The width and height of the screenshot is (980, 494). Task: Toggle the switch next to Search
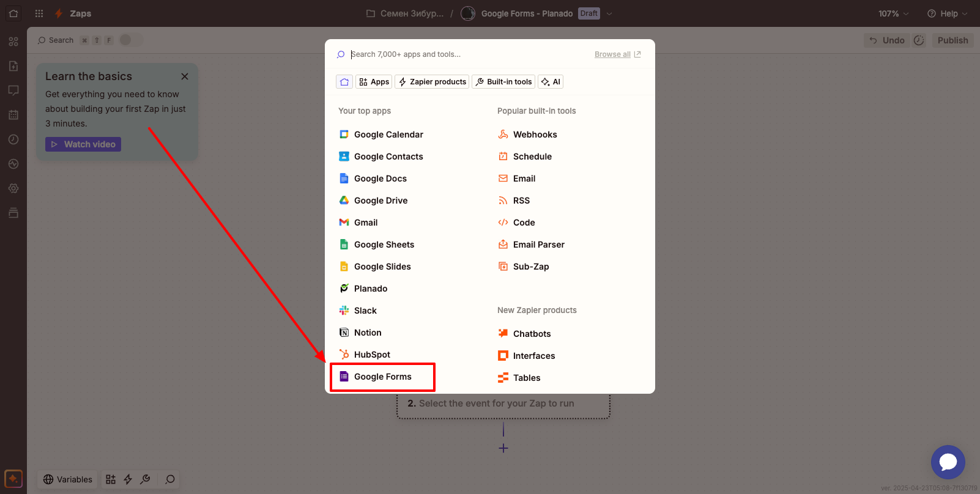click(x=130, y=40)
